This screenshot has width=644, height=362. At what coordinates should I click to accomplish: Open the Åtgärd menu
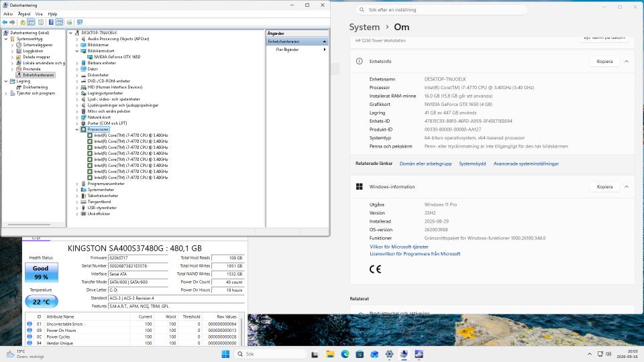point(24,14)
